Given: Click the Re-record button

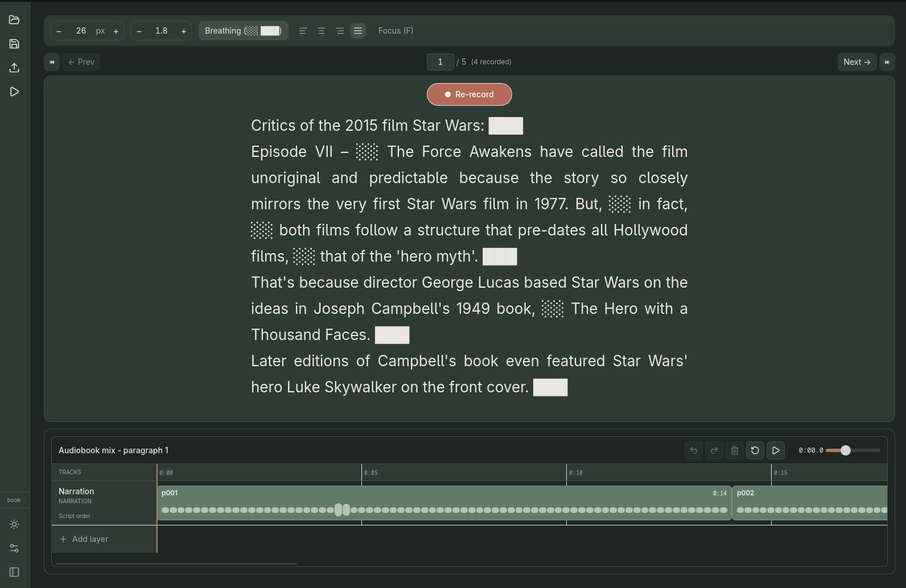Looking at the screenshot, I should tap(470, 94).
